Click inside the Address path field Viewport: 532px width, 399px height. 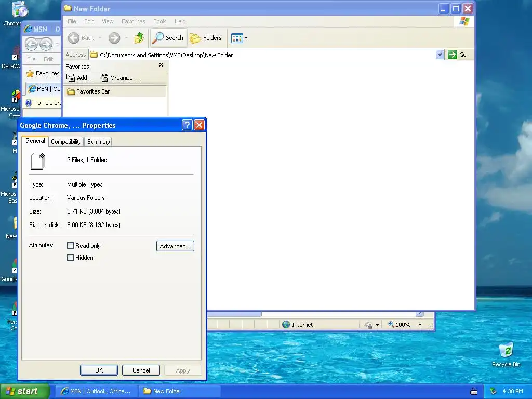coord(262,55)
